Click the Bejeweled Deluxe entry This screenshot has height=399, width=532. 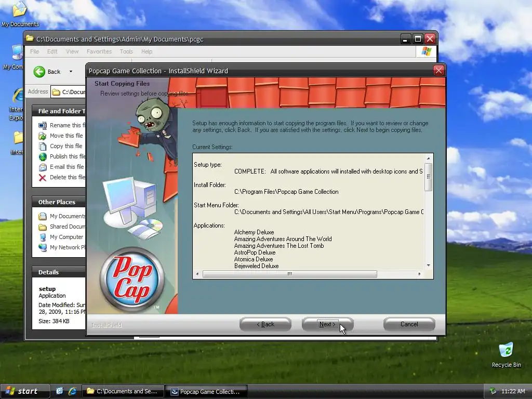click(x=256, y=266)
